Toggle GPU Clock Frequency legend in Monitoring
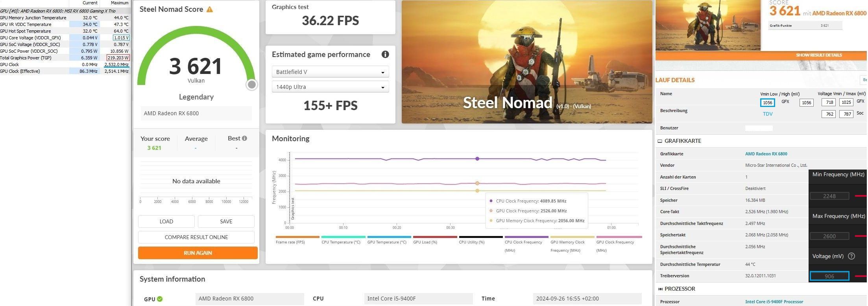868x306 pixels. tap(619, 244)
